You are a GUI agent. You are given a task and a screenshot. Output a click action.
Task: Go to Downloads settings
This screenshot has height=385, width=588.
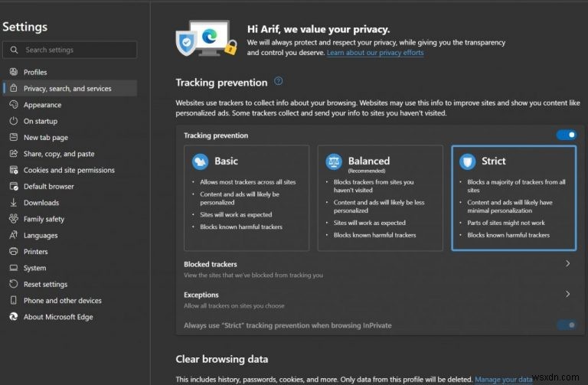(x=70, y=202)
